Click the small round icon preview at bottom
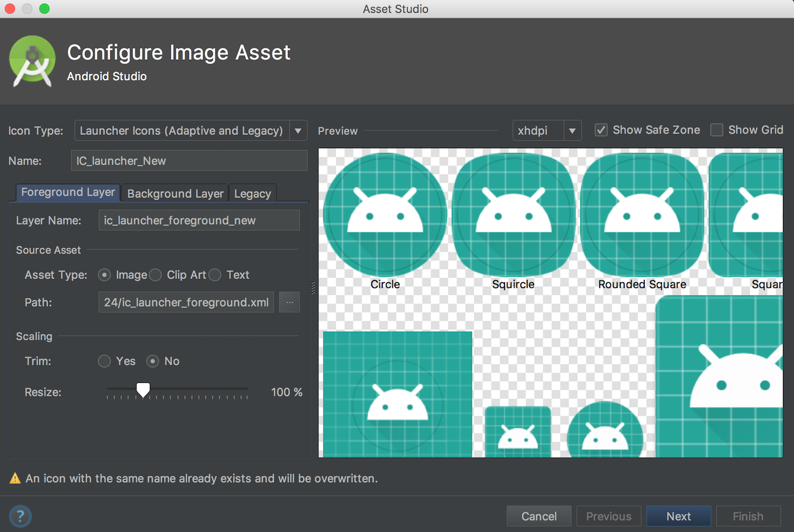The height and width of the screenshot is (532, 794). (x=605, y=430)
